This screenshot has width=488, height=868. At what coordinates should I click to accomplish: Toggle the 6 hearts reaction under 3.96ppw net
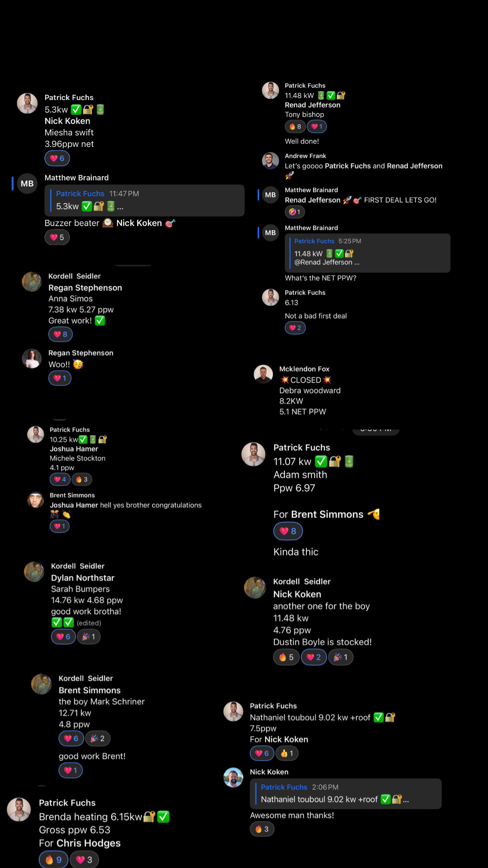(x=57, y=158)
